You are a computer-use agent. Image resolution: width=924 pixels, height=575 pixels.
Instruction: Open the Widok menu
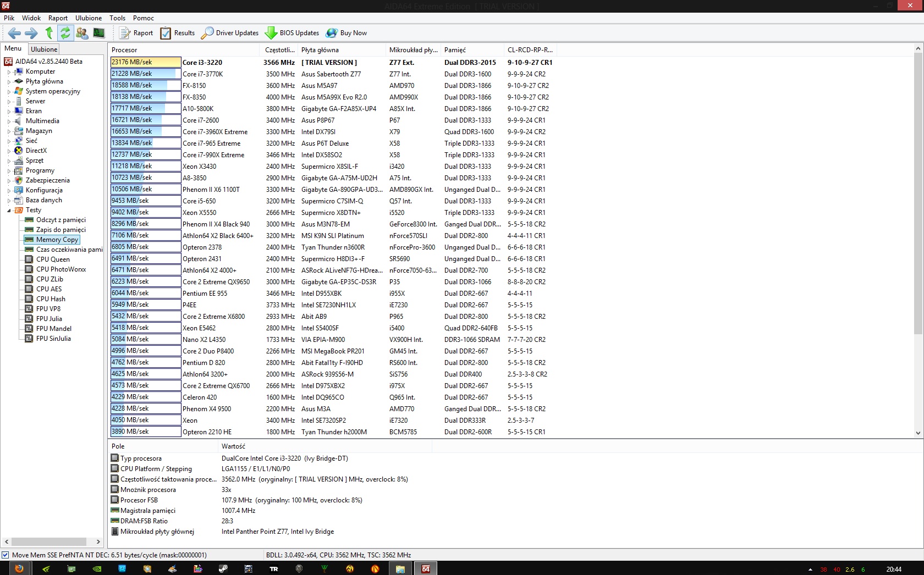click(x=31, y=18)
